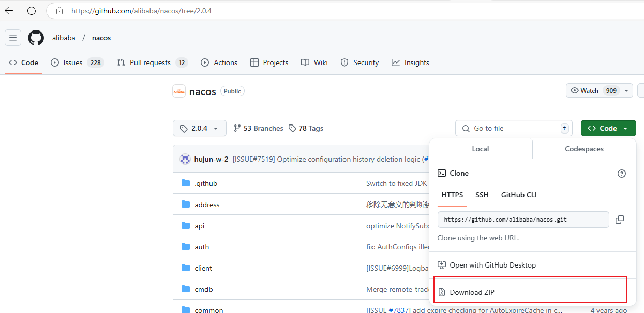This screenshot has height=313, width=644.
Task: Click the zip file icon
Action: pyautogui.click(x=442, y=292)
